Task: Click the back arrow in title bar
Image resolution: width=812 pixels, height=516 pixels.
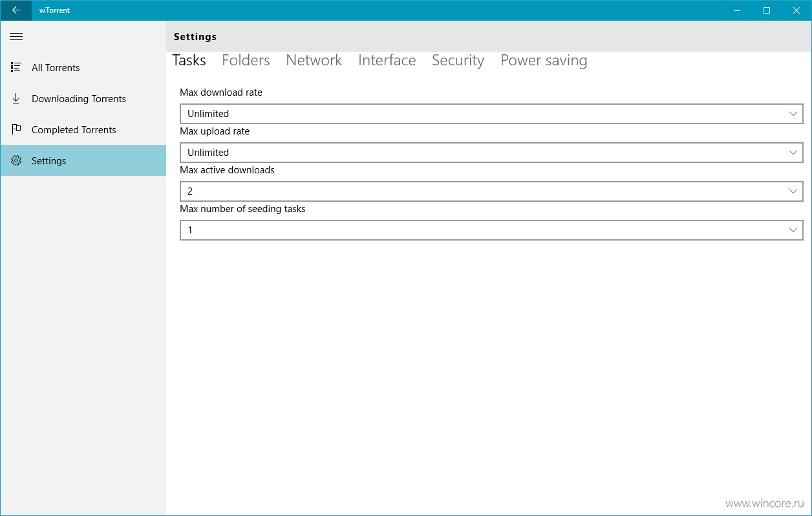Action: pyautogui.click(x=16, y=10)
